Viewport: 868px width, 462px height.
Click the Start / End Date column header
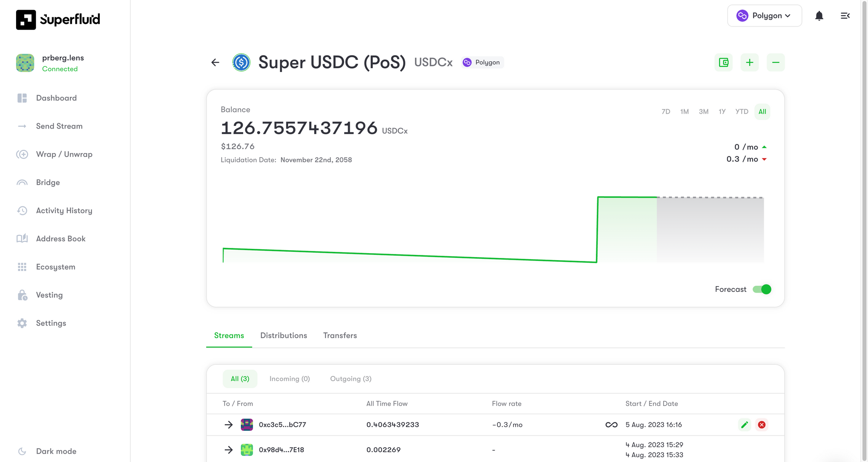[x=652, y=404]
